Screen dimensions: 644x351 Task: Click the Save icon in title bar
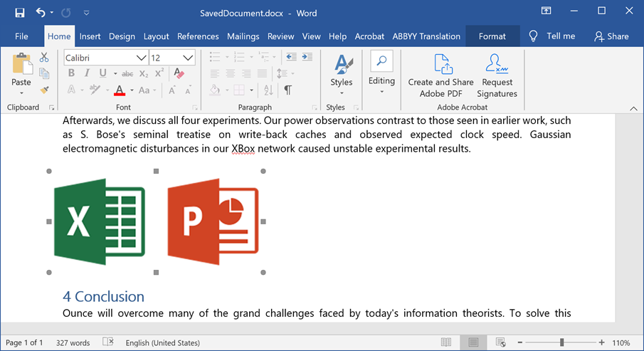click(x=19, y=13)
